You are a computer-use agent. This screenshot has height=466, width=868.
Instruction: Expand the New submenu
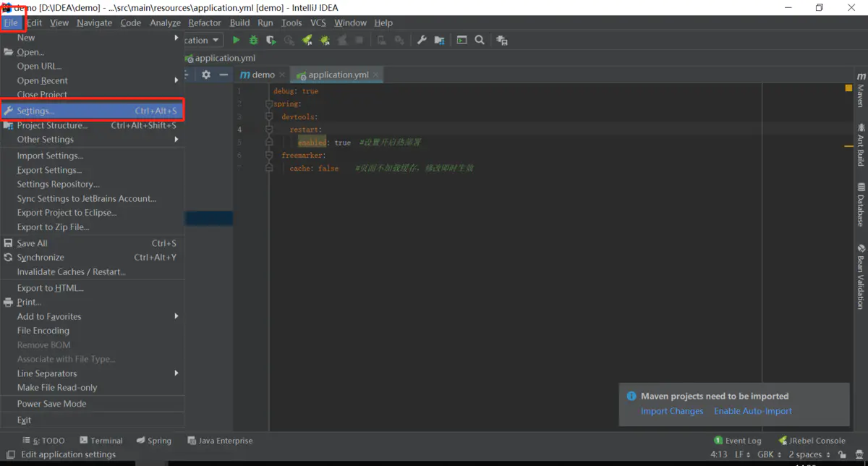[x=92, y=38]
